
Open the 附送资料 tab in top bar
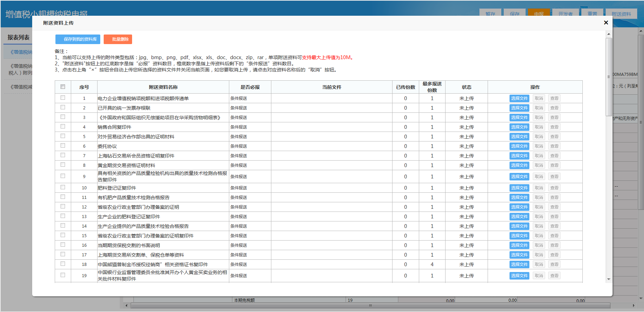point(621,13)
